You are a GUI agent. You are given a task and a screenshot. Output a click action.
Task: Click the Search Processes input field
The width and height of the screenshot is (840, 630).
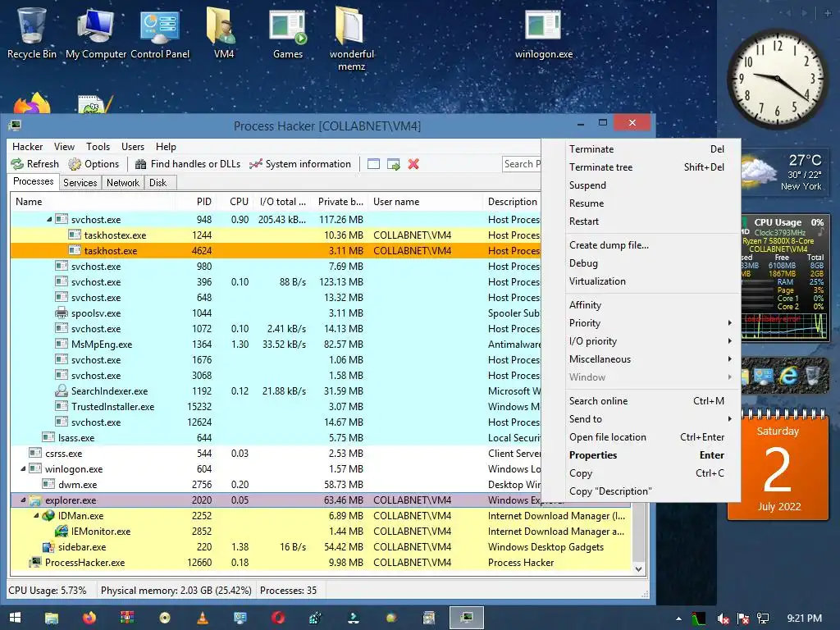(522, 164)
